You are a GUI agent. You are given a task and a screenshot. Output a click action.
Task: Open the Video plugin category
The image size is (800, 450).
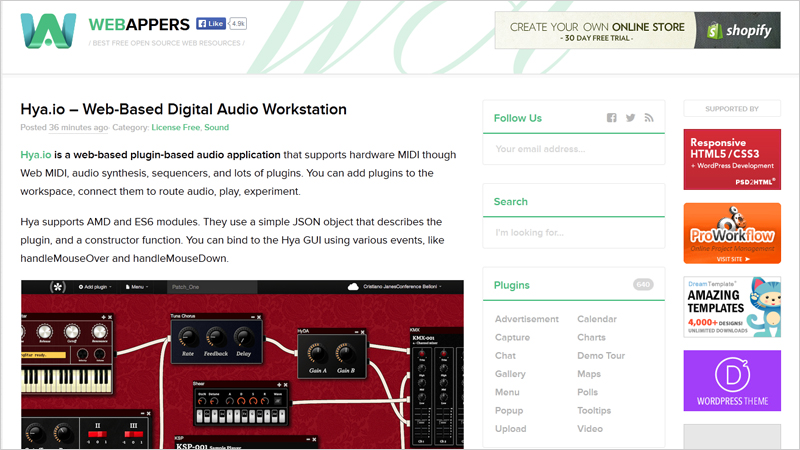pos(590,429)
